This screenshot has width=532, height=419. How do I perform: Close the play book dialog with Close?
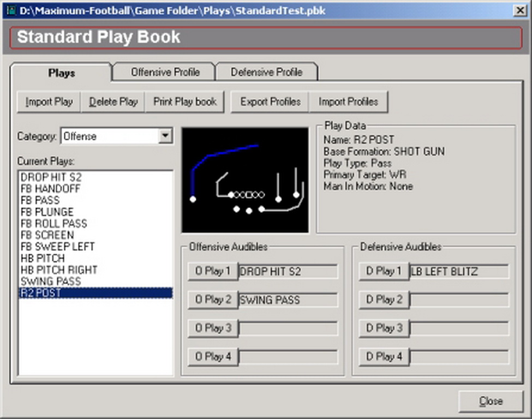(x=490, y=401)
